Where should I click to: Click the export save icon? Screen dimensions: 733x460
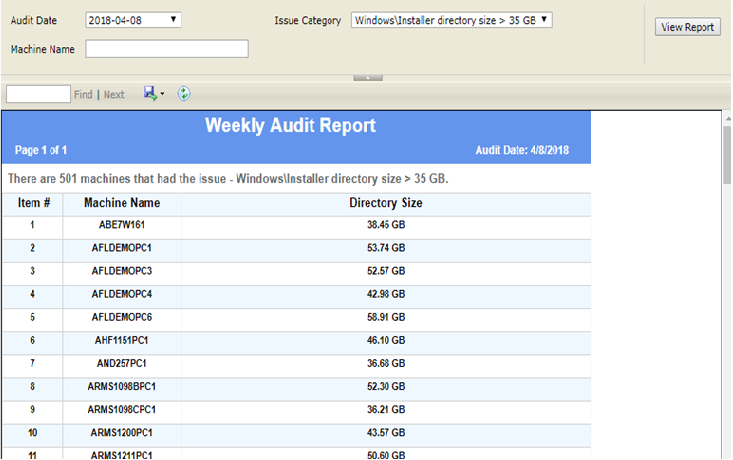150,93
